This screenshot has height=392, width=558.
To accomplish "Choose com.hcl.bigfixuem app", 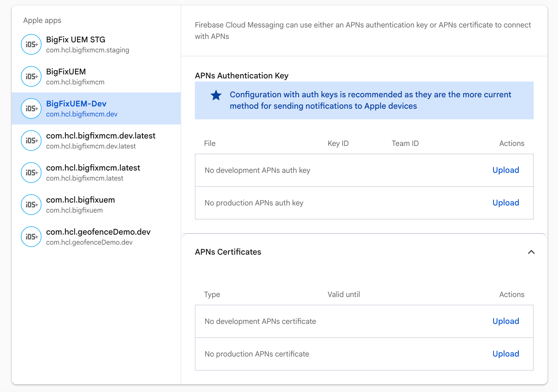I will tap(96, 205).
